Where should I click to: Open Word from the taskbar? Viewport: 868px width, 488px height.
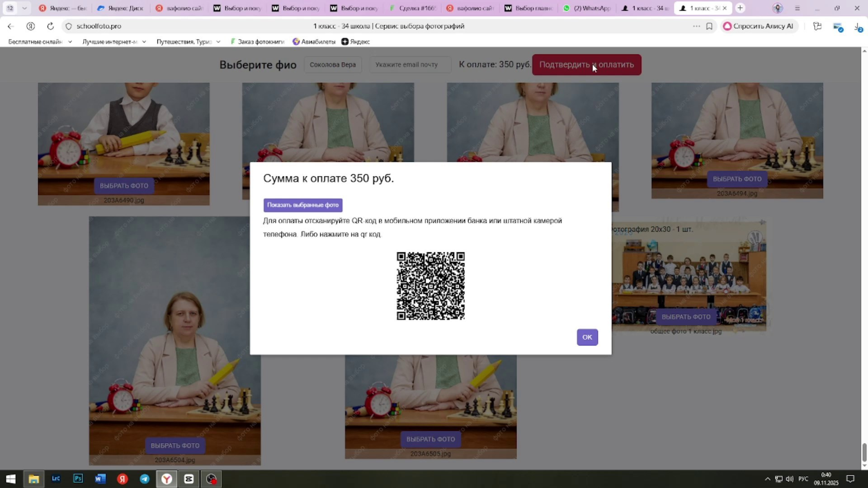[100, 479]
